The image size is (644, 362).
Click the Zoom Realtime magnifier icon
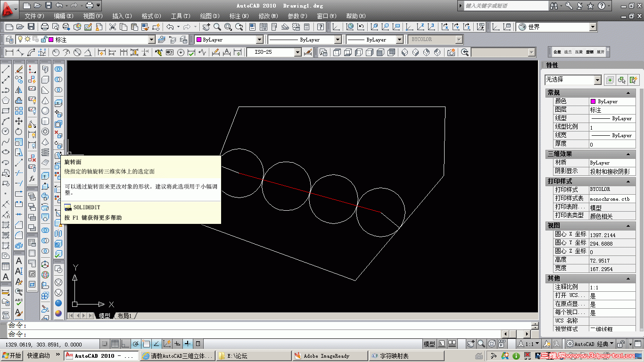(217, 27)
